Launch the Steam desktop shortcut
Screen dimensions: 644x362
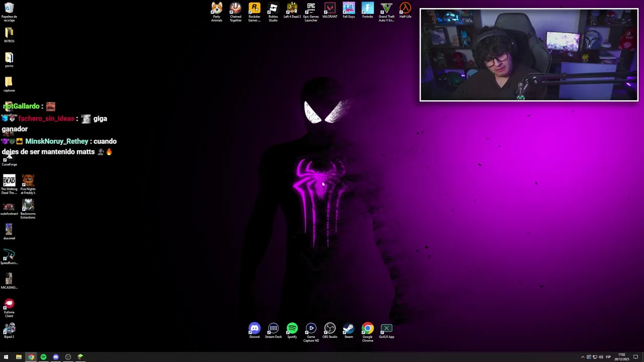click(x=349, y=331)
